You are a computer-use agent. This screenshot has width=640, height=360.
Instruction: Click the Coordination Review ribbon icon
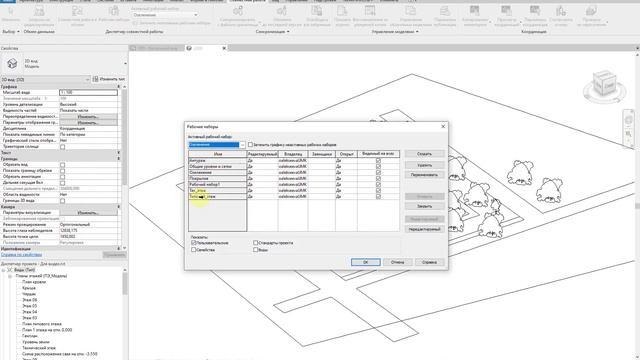point(506,11)
